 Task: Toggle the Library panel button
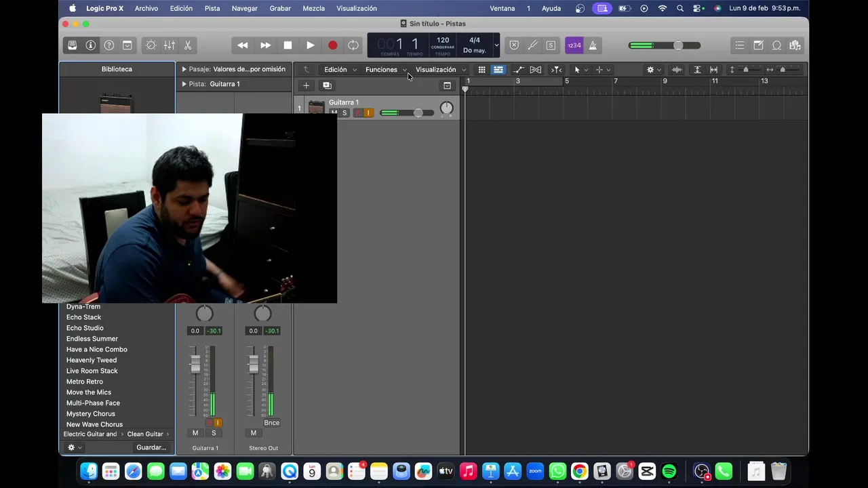[72, 45]
